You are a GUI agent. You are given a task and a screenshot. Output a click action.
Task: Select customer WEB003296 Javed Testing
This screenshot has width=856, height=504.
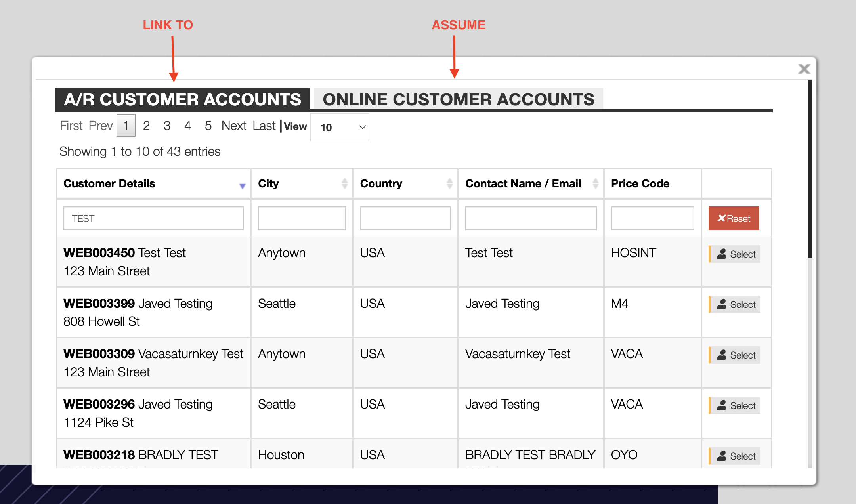(735, 405)
